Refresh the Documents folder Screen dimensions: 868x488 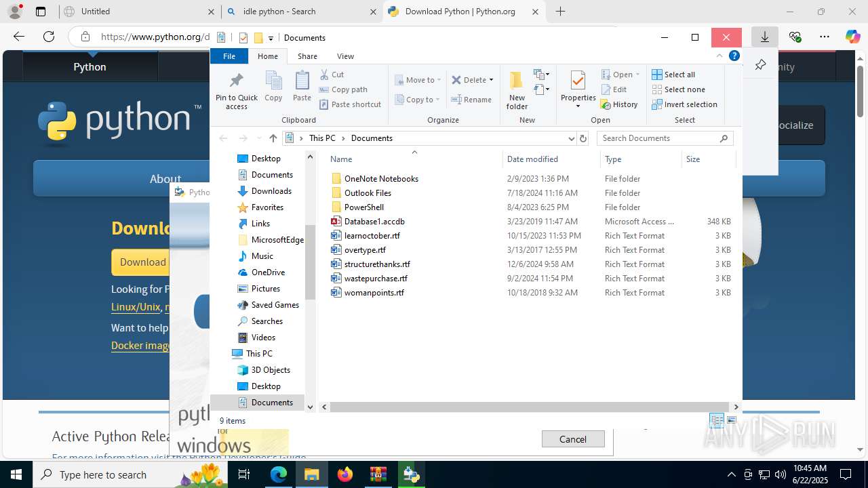click(x=583, y=138)
